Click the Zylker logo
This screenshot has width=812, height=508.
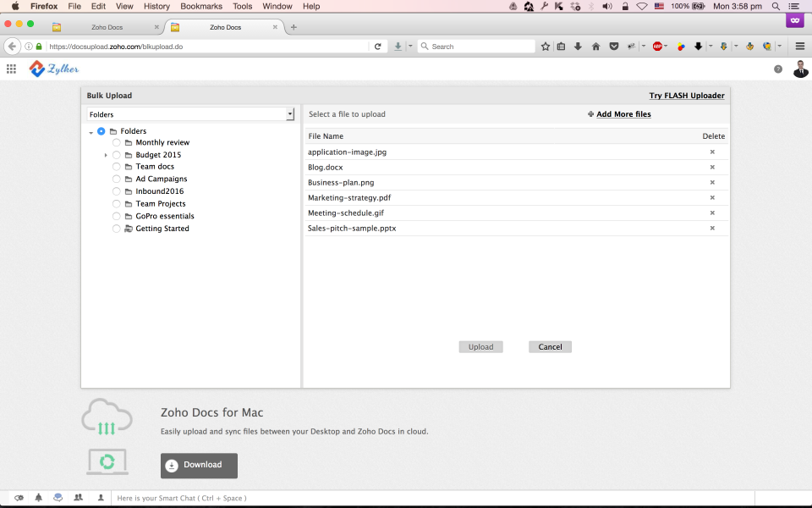point(53,69)
